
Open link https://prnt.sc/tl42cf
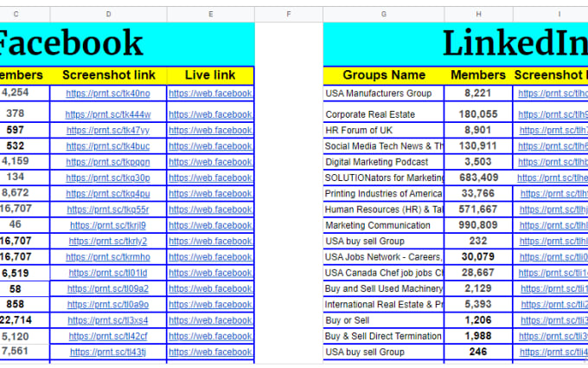(108, 336)
